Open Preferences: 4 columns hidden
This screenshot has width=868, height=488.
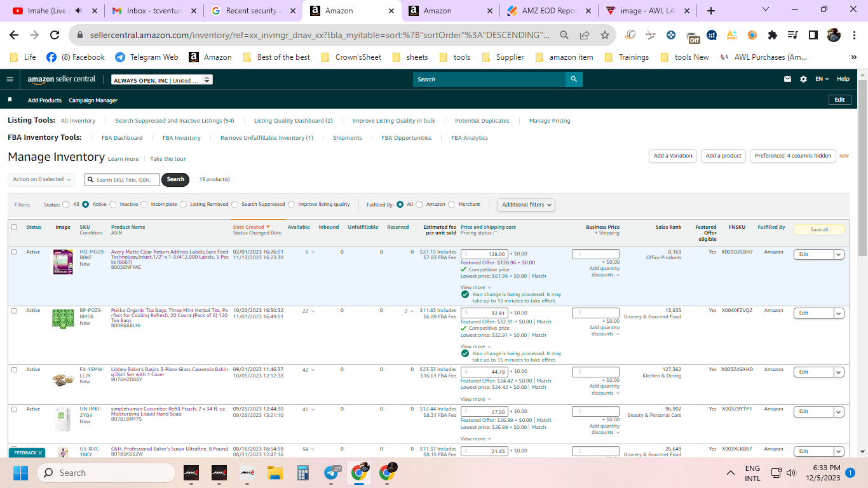pyautogui.click(x=793, y=156)
